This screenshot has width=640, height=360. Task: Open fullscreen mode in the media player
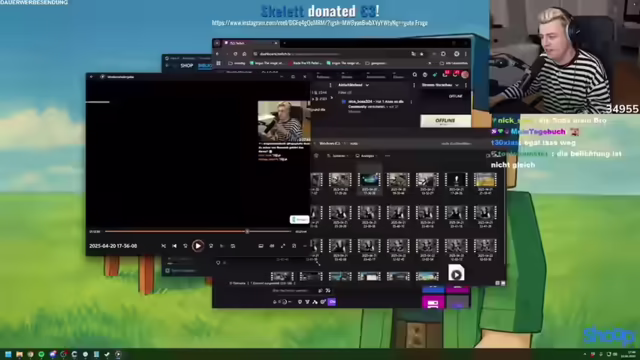pyautogui.click(x=283, y=246)
